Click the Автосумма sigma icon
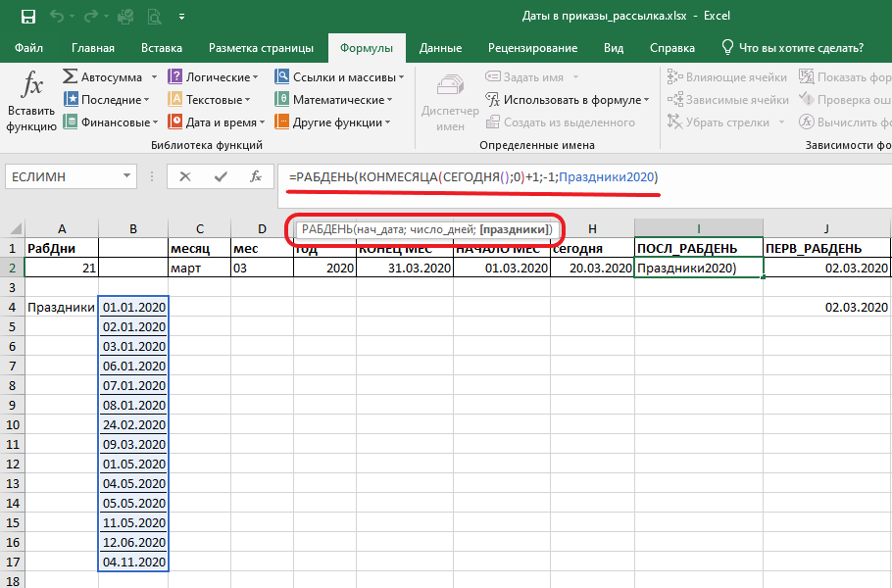This screenshot has height=588, width=892. tap(70, 76)
